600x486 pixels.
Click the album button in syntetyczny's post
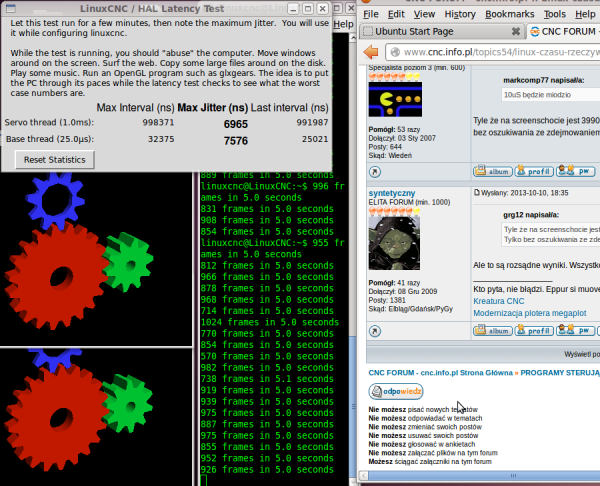[493, 331]
